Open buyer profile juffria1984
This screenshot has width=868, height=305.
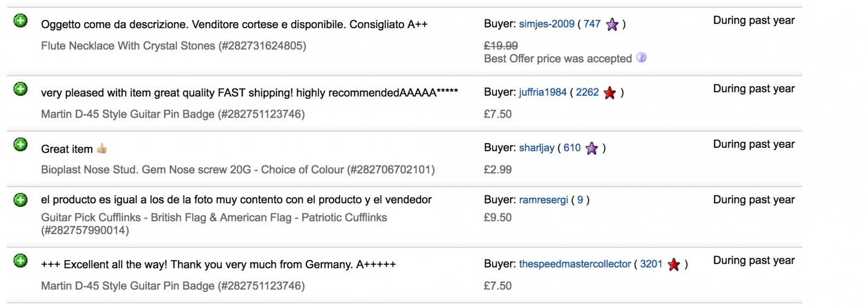pos(542,92)
